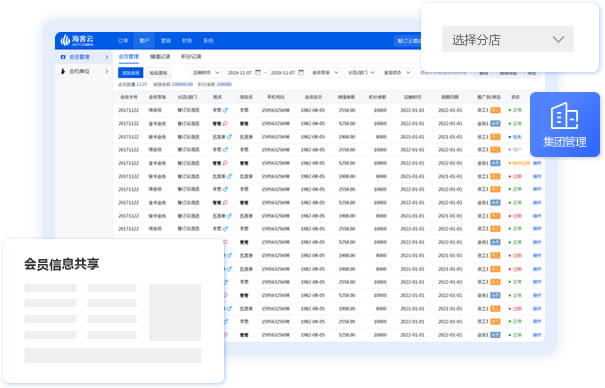Click the 短信营销 button

click(158, 73)
